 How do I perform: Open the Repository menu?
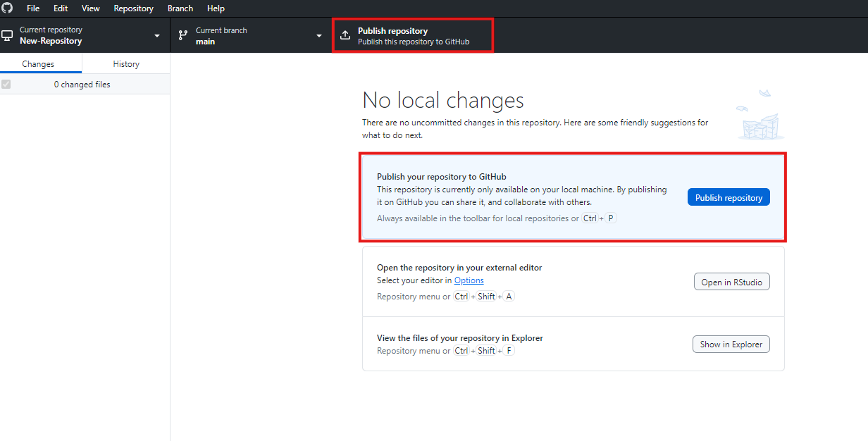134,8
